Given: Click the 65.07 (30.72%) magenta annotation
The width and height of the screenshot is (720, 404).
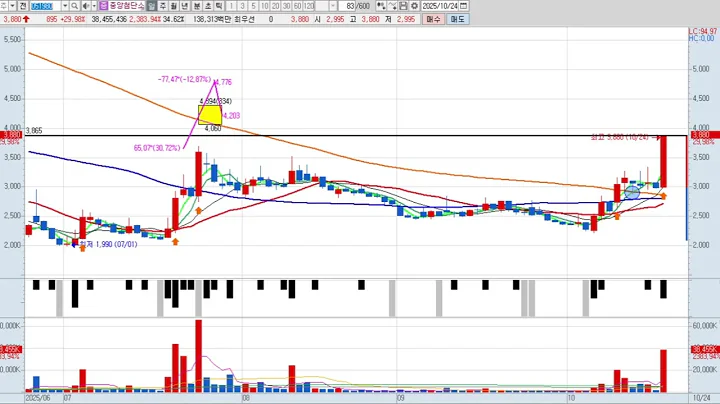Looking at the screenshot, I should coord(157,148).
